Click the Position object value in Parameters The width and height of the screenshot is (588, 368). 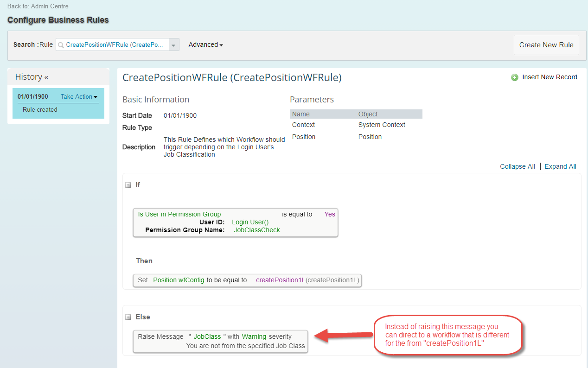pos(370,137)
